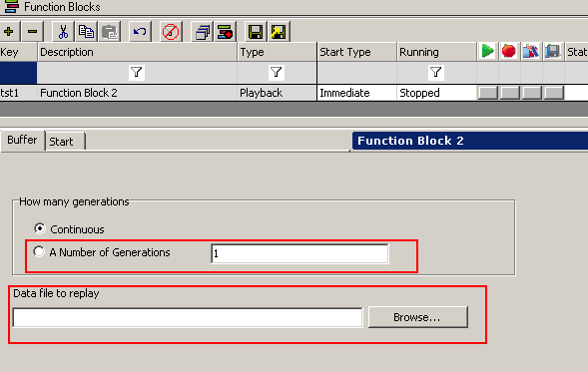Click the generations count input field
The width and height of the screenshot is (588, 372).
tap(299, 253)
